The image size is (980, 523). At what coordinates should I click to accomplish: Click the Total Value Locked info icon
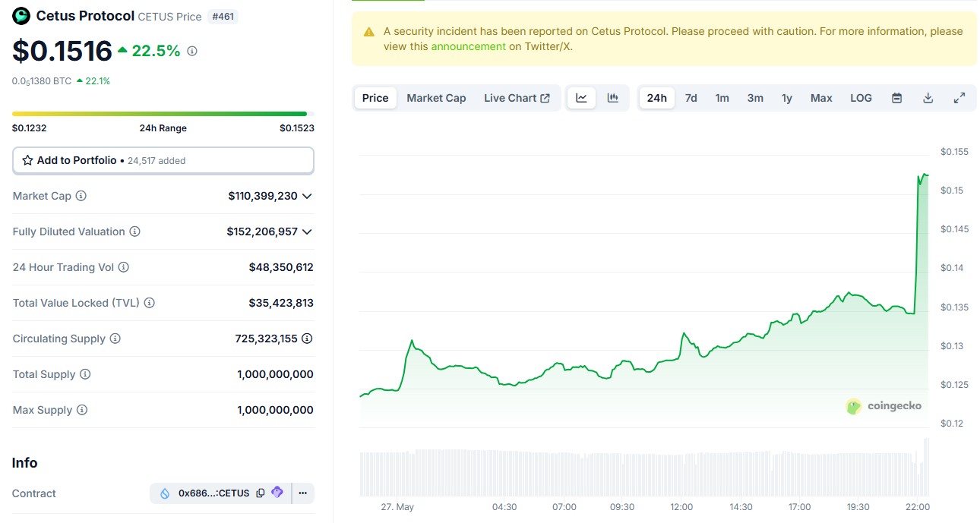(x=150, y=303)
